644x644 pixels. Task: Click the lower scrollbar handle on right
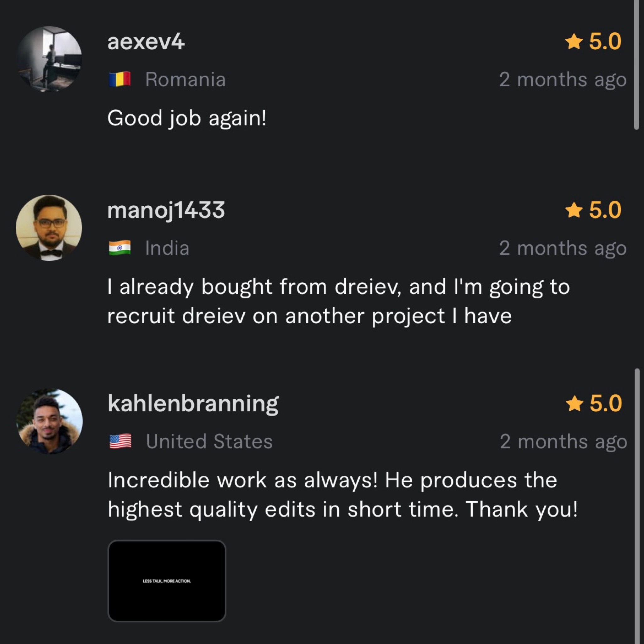637,500
